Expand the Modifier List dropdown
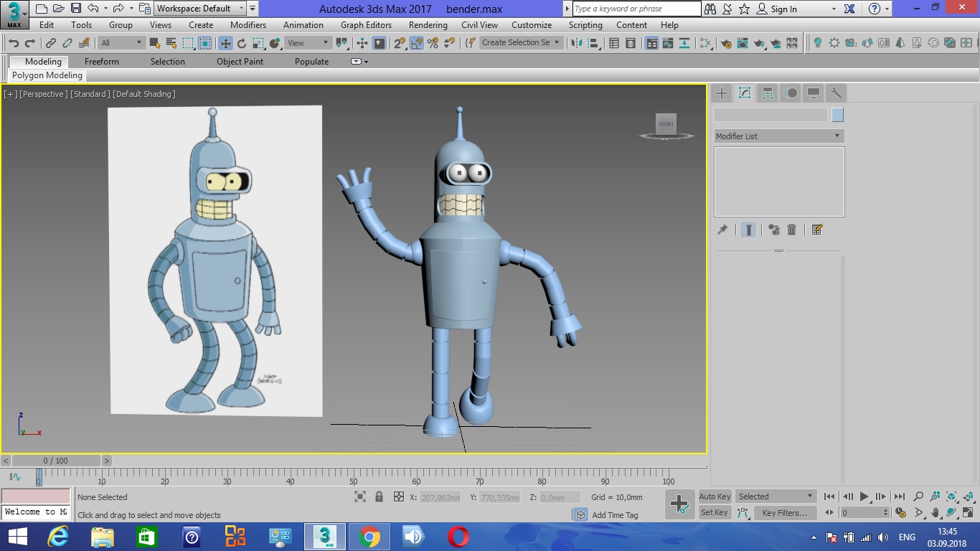 coord(779,136)
